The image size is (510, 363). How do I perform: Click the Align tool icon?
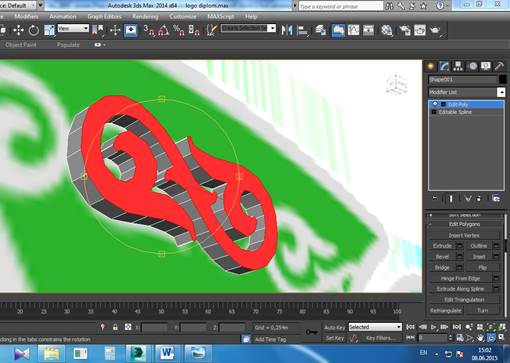tap(302, 30)
